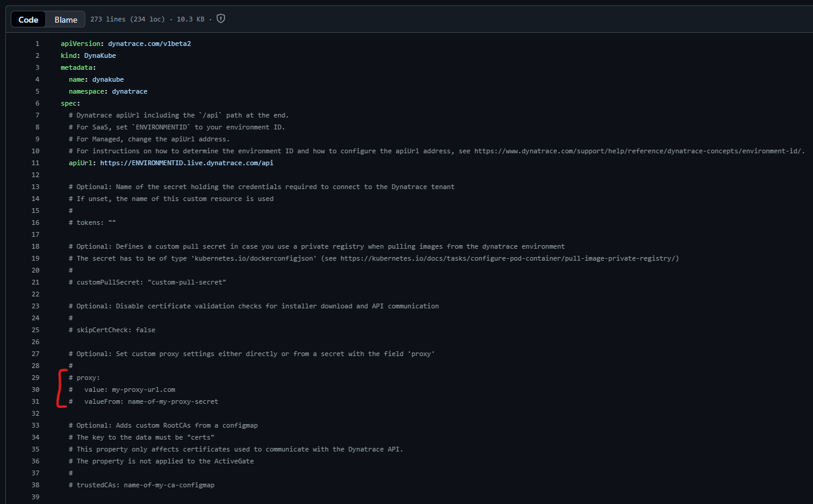Click the skipCertCheck: false comment
The height and width of the screenshot is (504, 813).
pos(112,330)
